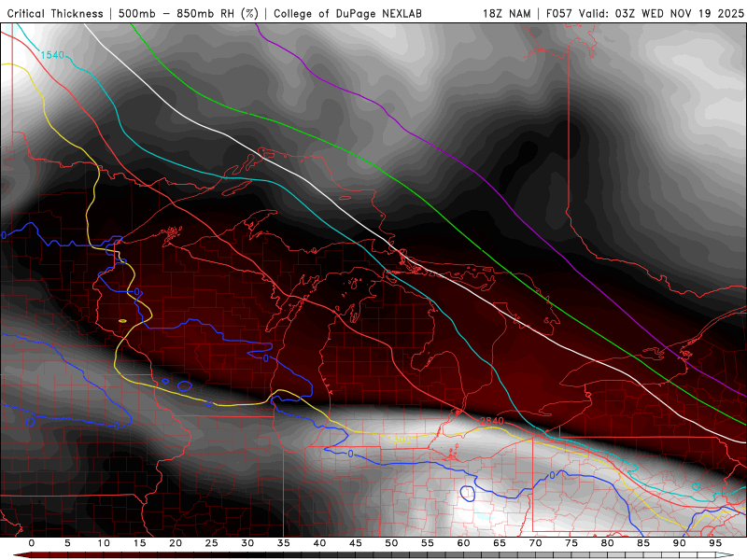Select the "30" tick on the color scale

(x=247, y=543)
